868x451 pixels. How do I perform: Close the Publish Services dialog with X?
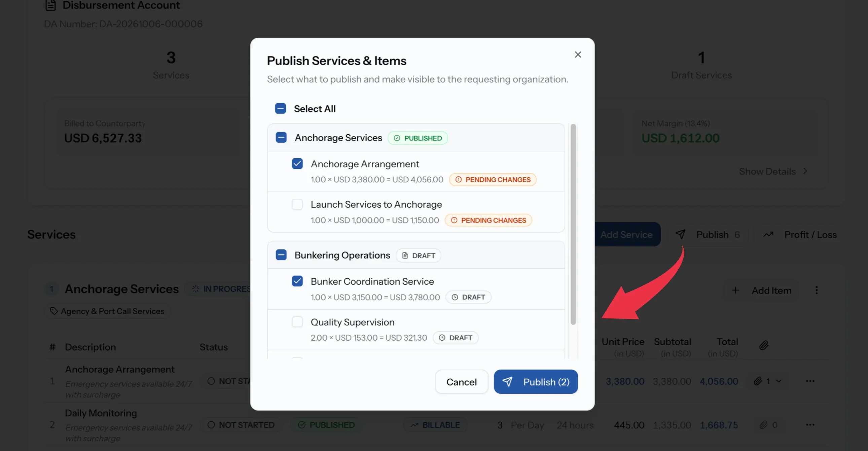tap(578, 55)
